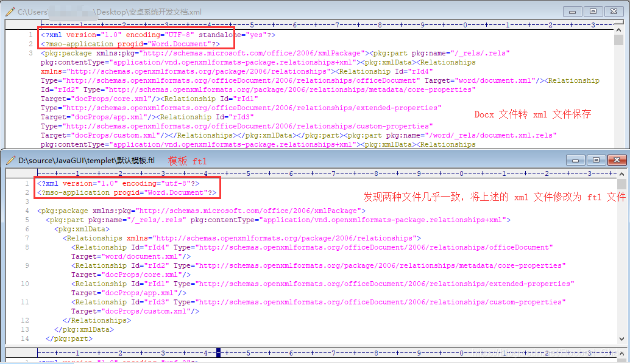Click the Relationship Id="rId2" line in ftl window
This screenshot has width=630, height=364.
click(318, 265)
